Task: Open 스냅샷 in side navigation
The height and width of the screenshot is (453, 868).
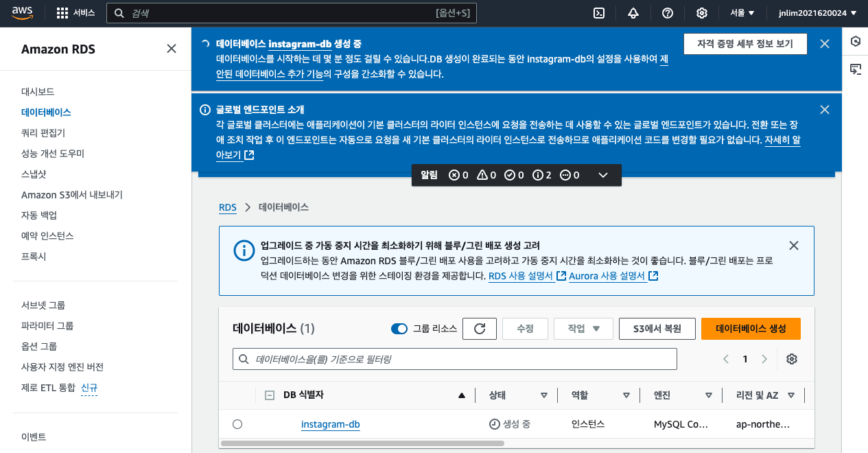Action: tap(34, 174)
